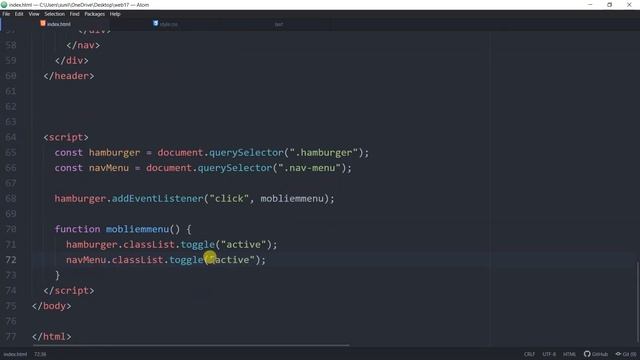Change line ending CRLF in status bar
The width and height of the screenshot is (640, 360).
(x=529, y=354)
